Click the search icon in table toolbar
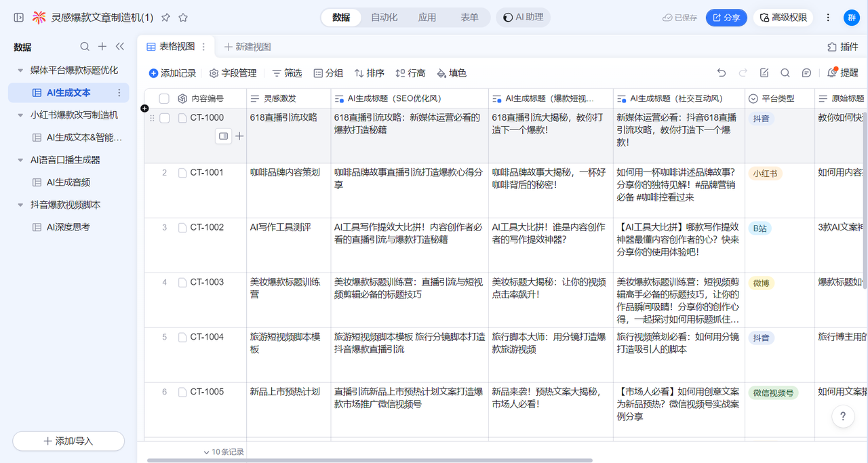The width and height of the screenshot is (868, 463). pyautogui.click(x=785, y=73)
